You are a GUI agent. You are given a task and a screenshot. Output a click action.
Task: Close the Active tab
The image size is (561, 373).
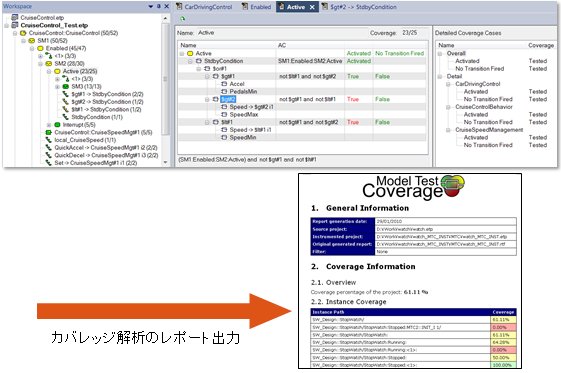click(x=312, y=7)
